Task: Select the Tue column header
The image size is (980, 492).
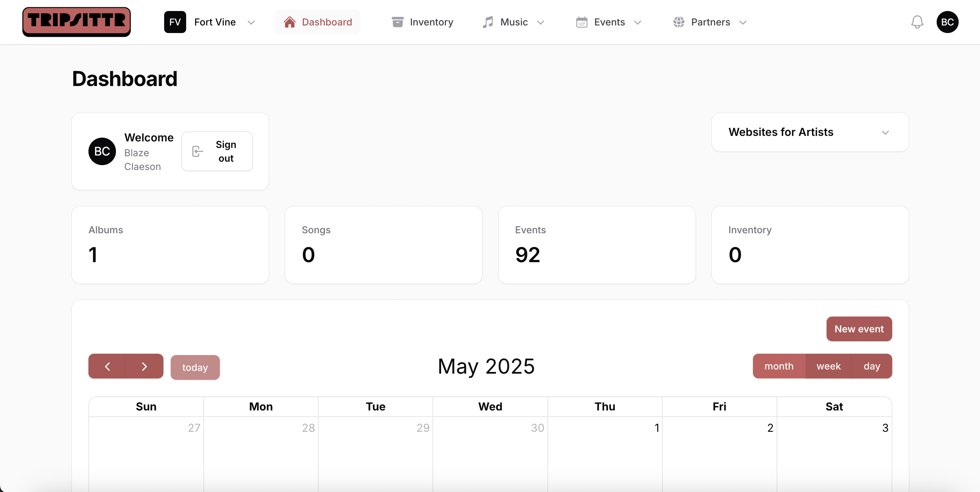Action: 375,407
